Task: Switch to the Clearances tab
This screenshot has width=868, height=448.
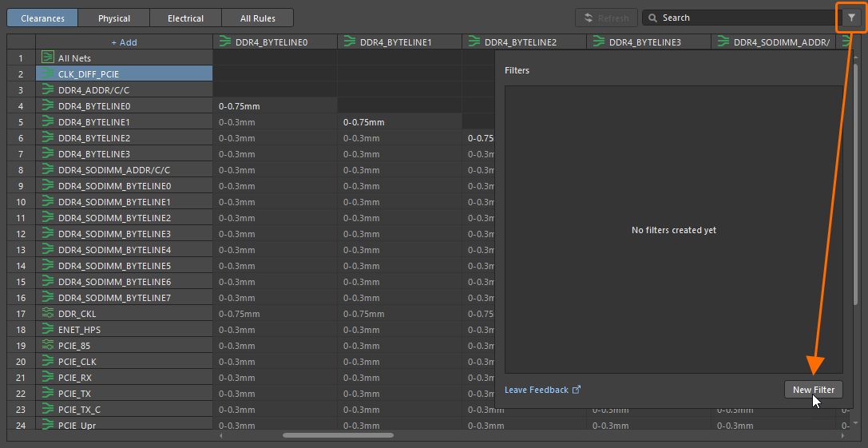Action: pos(42,18)
